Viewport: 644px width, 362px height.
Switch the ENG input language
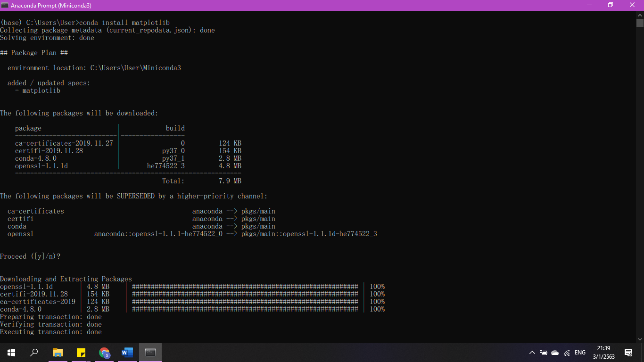(580, 353)
